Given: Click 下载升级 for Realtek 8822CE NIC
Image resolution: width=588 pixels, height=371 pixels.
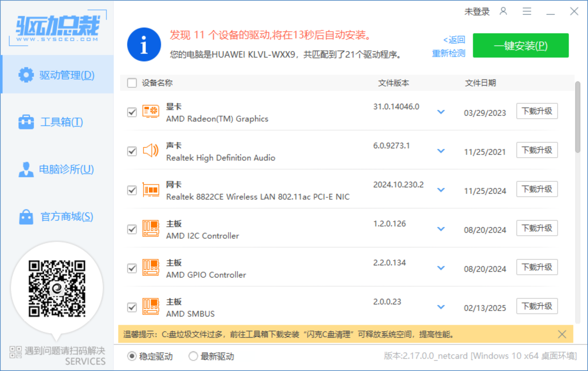Looking at the screenshot, I should pyautogui.click(x=537, y=189).
